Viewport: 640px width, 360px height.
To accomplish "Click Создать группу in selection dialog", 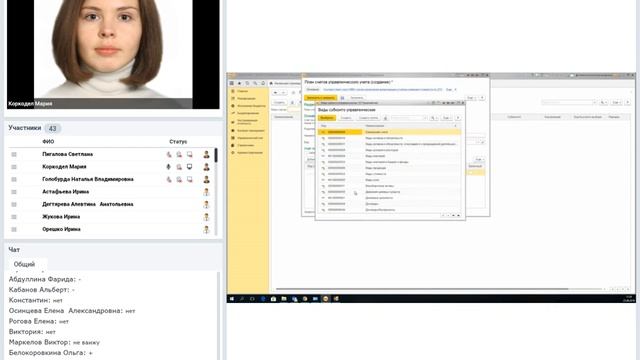I will coord(369,118).
